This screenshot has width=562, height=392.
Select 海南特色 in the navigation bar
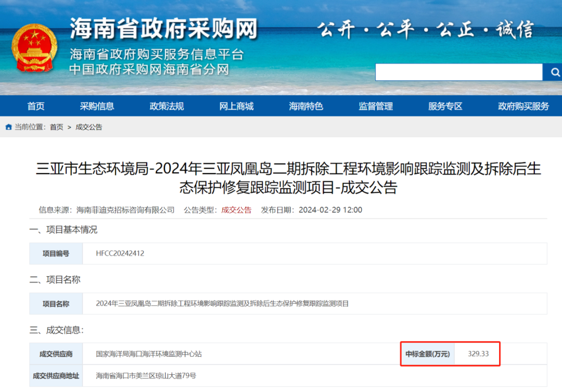click(x=306, y=107)
